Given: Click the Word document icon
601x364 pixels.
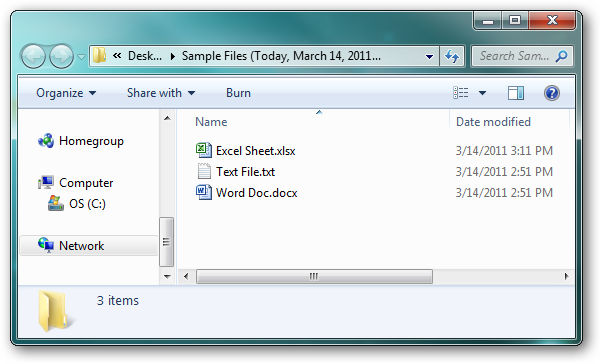Looking at the screenshot, I should click(204, 192).
